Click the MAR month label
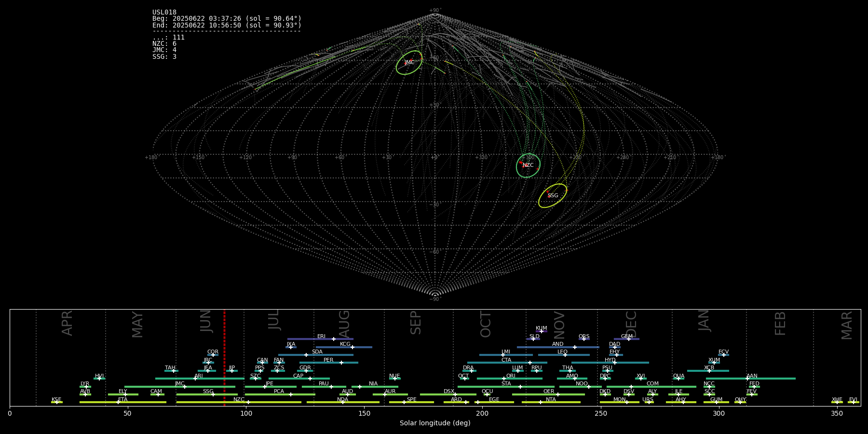Image resolution: width=868 pixels, height=434 pixels. coord(847,325)
